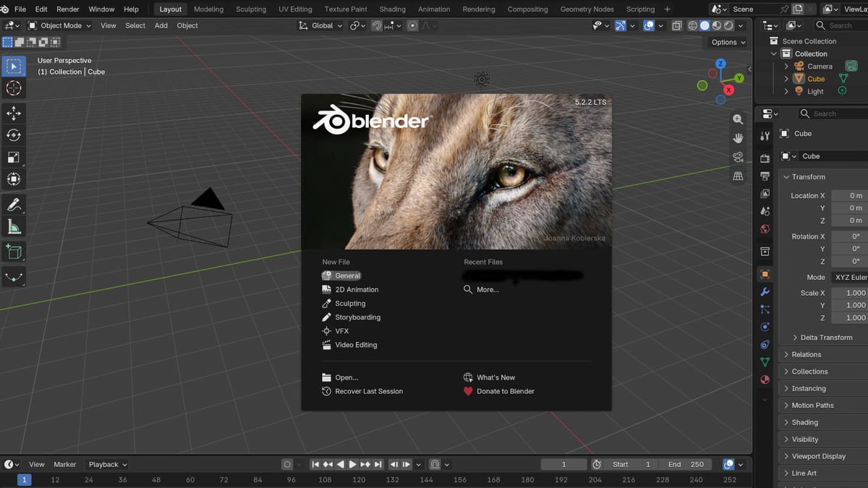868x488 pixels.
Task: Click Donate to Blender link
Action: point(499,391)
